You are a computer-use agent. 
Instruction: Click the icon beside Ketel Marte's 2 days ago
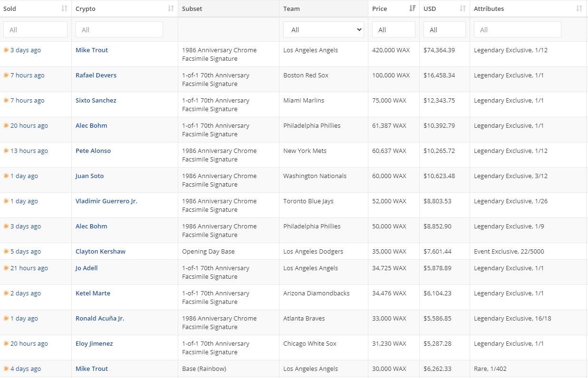[x=6, y=293]
